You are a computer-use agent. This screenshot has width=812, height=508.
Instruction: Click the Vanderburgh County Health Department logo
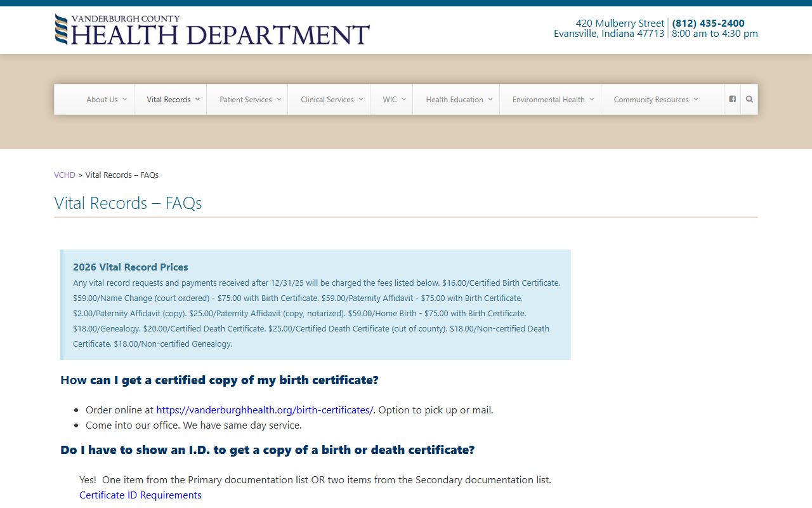pos(212,30)
